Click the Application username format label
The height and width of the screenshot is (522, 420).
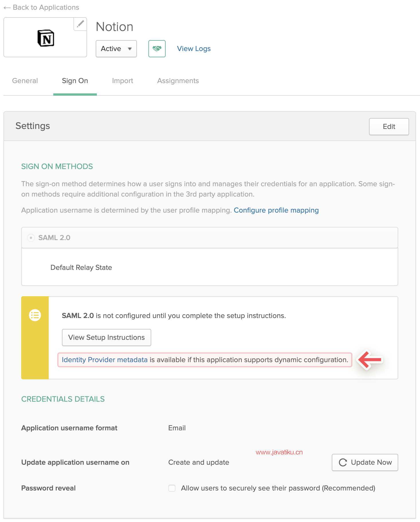coord(69,428)
